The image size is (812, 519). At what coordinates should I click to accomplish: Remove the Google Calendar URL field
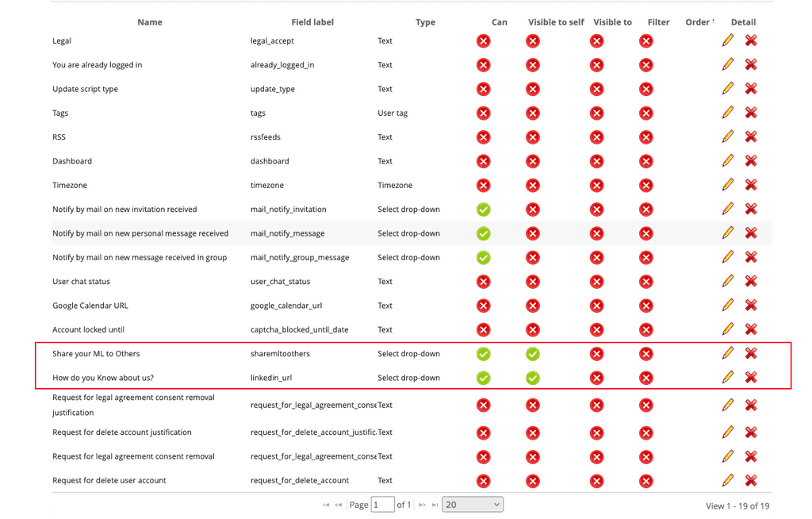pos(751,305)
